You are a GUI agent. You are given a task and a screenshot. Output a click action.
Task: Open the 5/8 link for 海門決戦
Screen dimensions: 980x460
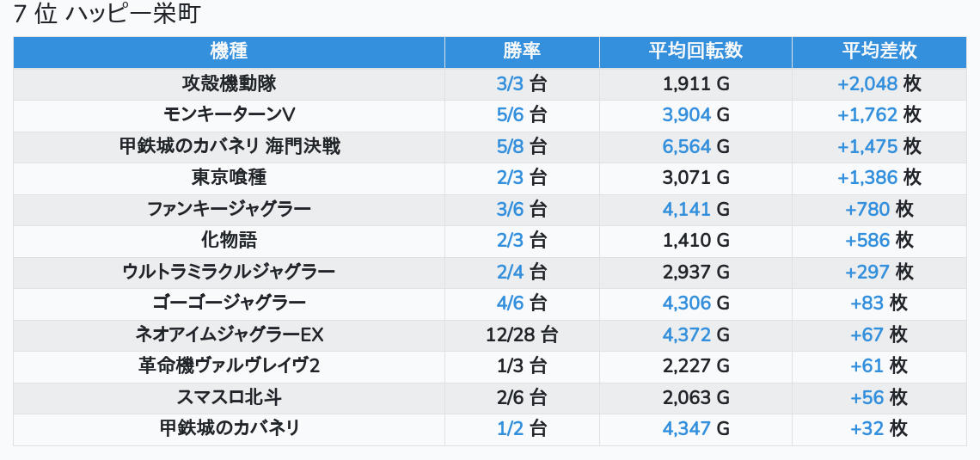click(510, 146)
